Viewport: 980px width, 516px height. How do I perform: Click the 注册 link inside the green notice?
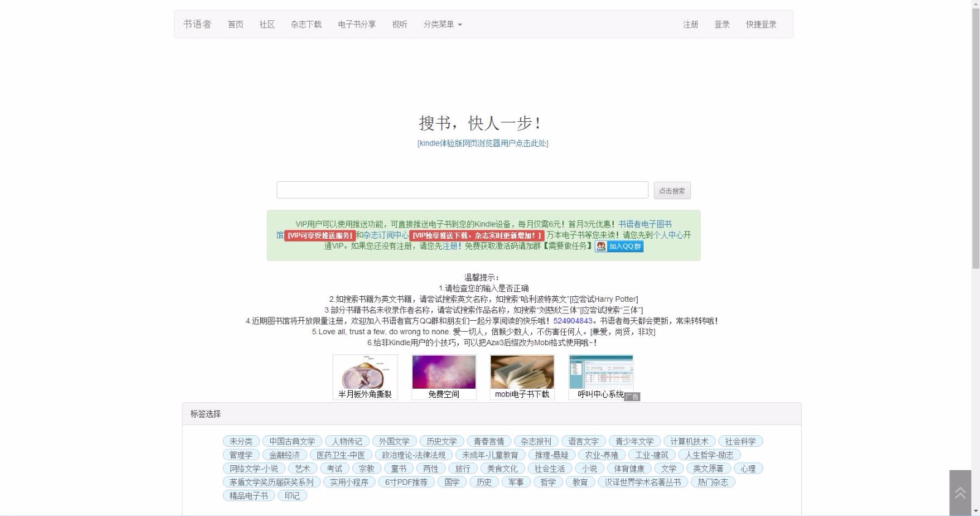click(450, 246)
